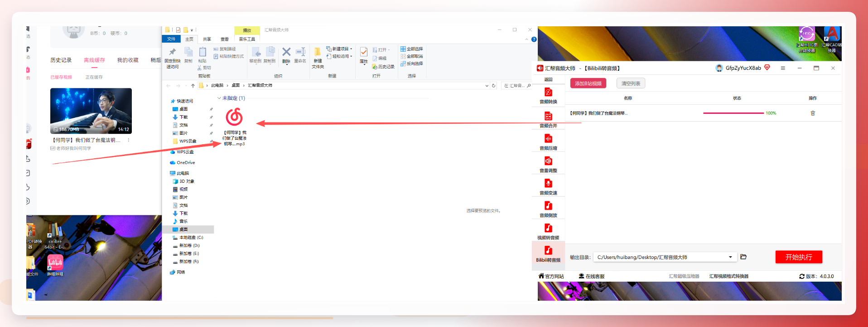
Task: Select the 音频变速 sidebar tool
Action: 548,186
